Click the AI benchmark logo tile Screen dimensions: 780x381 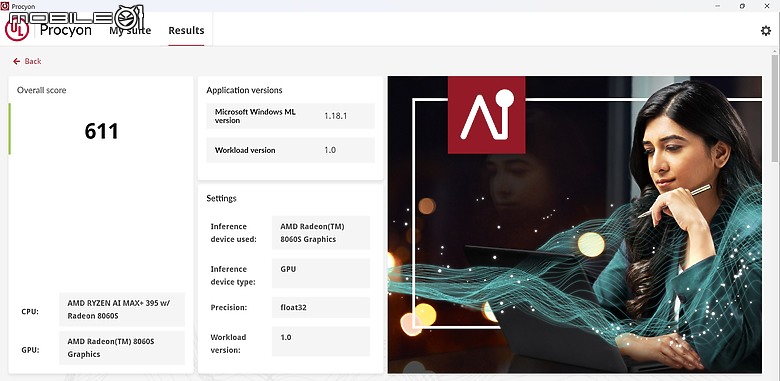[487, 115]
